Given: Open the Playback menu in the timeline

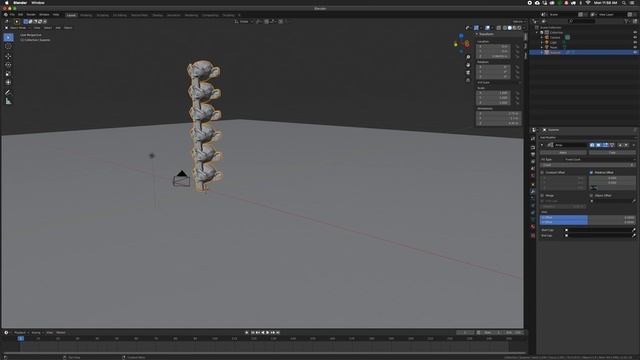Looking at the screenshot, I should click(x=20, y=333).
